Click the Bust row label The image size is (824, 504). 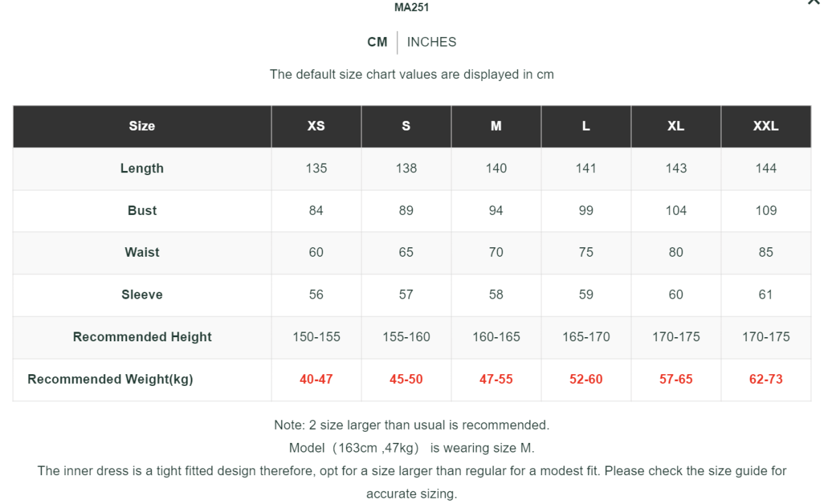click(x=142, y=211)
